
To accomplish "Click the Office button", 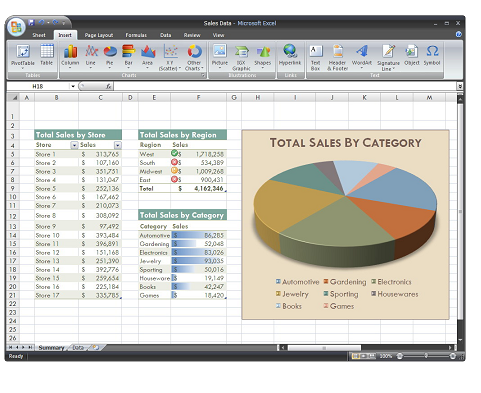I will (x=16, y=27).
